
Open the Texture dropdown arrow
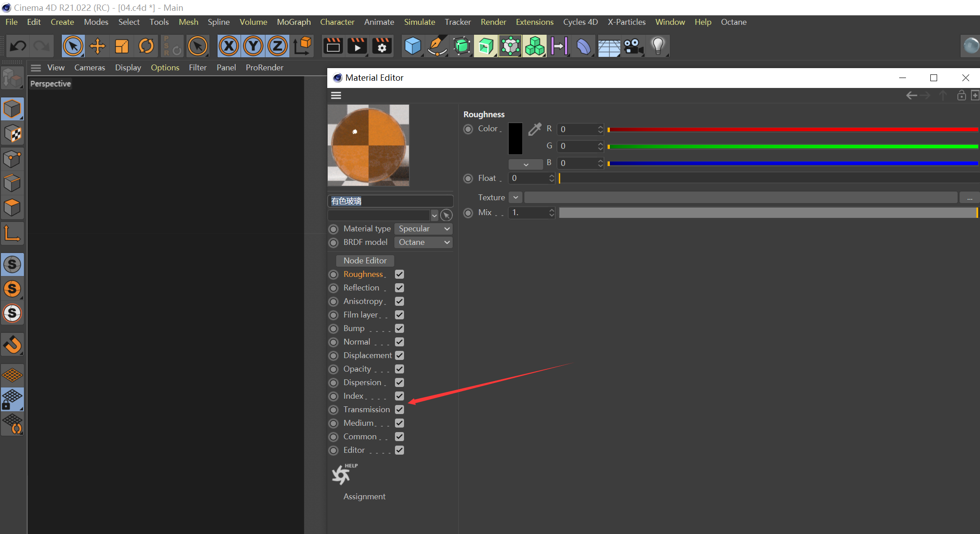pos(516,197)
